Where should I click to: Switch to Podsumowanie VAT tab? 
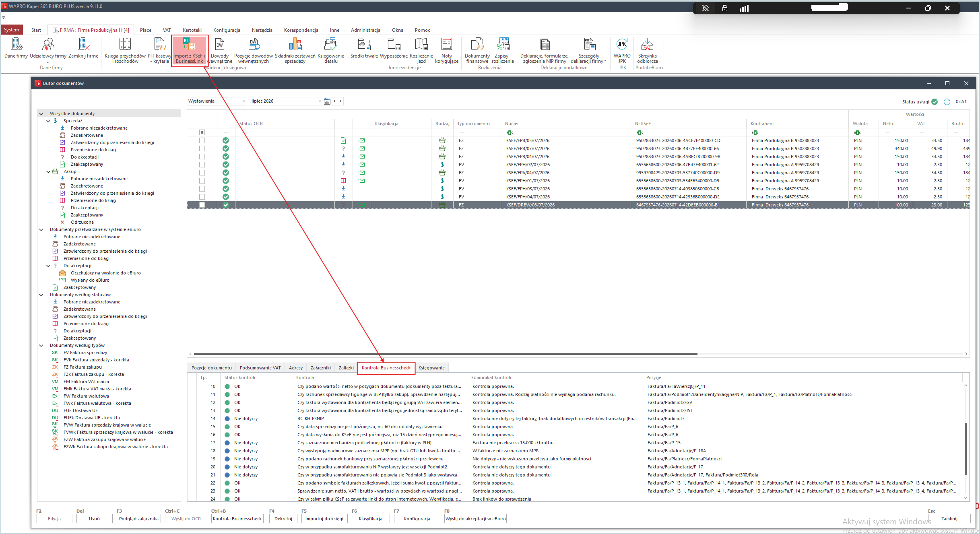tap(260, 368)
